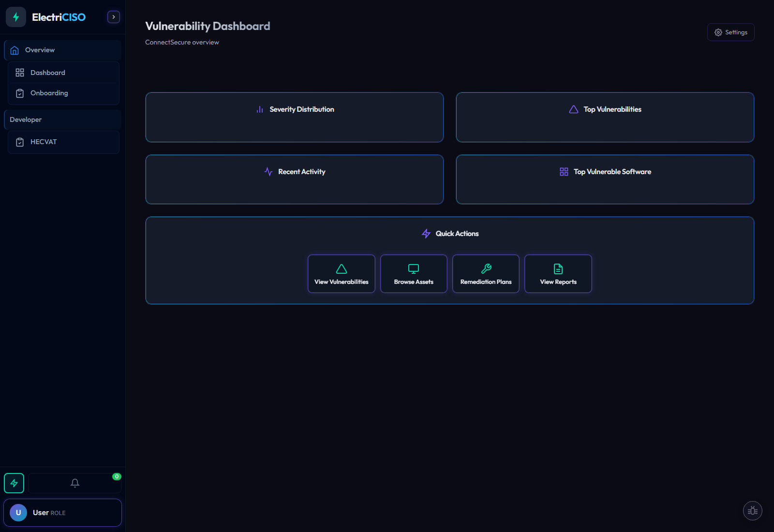Click the User ROLE profile card

tap(62, 512)
